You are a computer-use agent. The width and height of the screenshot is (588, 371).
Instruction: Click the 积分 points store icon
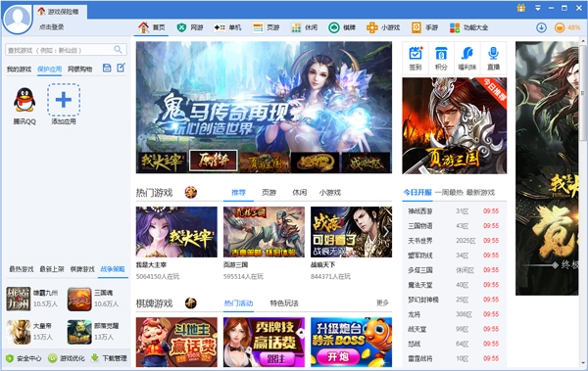click(x=441, y=53)
